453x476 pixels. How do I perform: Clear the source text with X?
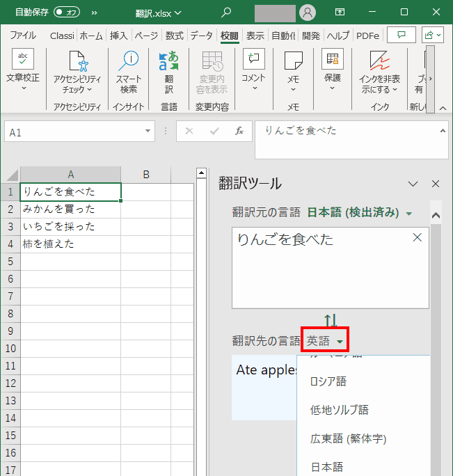[417, 237]
